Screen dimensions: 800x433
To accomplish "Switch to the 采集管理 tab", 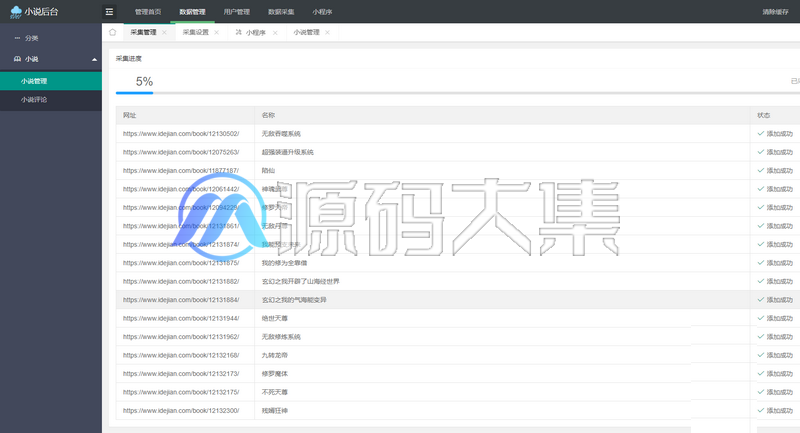I will (143, 32).
